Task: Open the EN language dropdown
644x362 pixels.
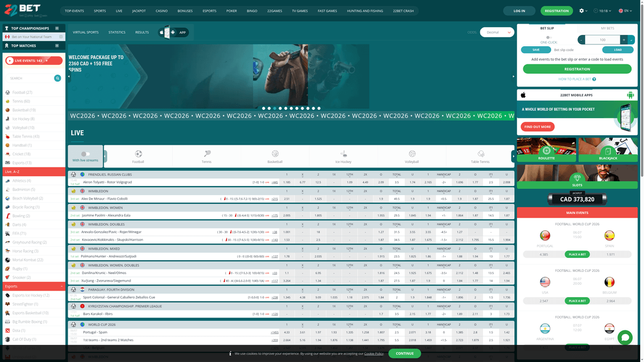Action: (x=626, y=11)
